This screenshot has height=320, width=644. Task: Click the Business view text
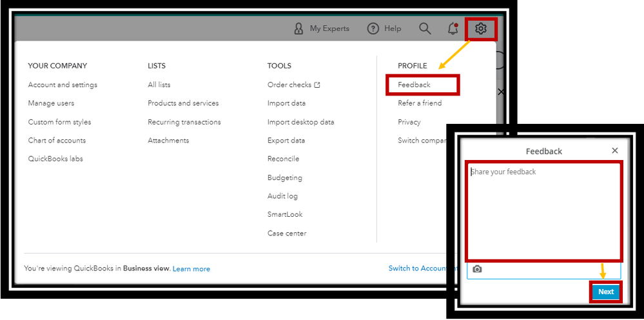click(x=146, y=268)
